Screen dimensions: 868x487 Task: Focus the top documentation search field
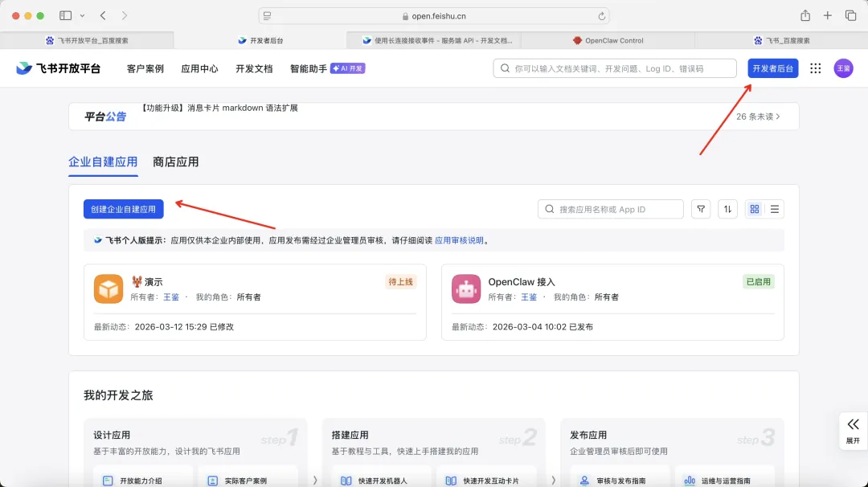point(615,68)
